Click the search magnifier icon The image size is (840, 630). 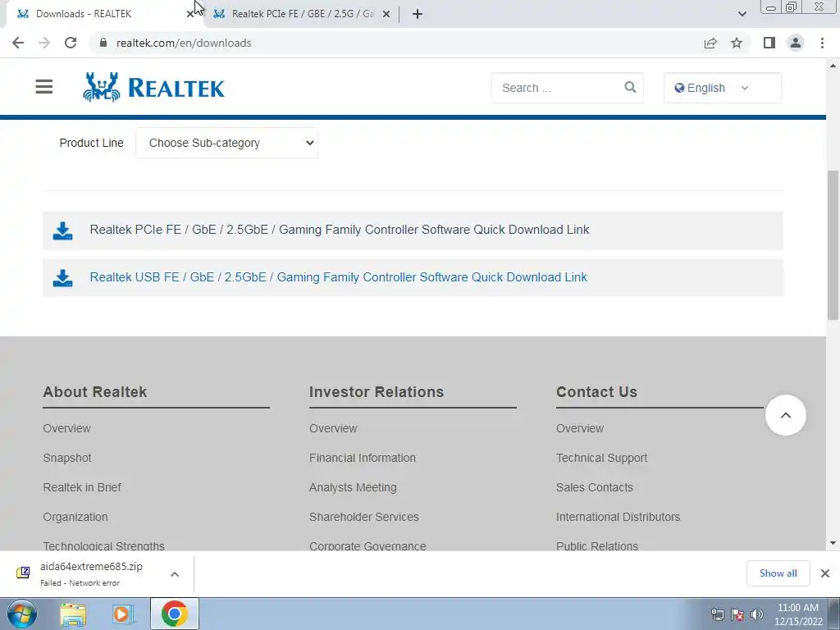point(630,87)
